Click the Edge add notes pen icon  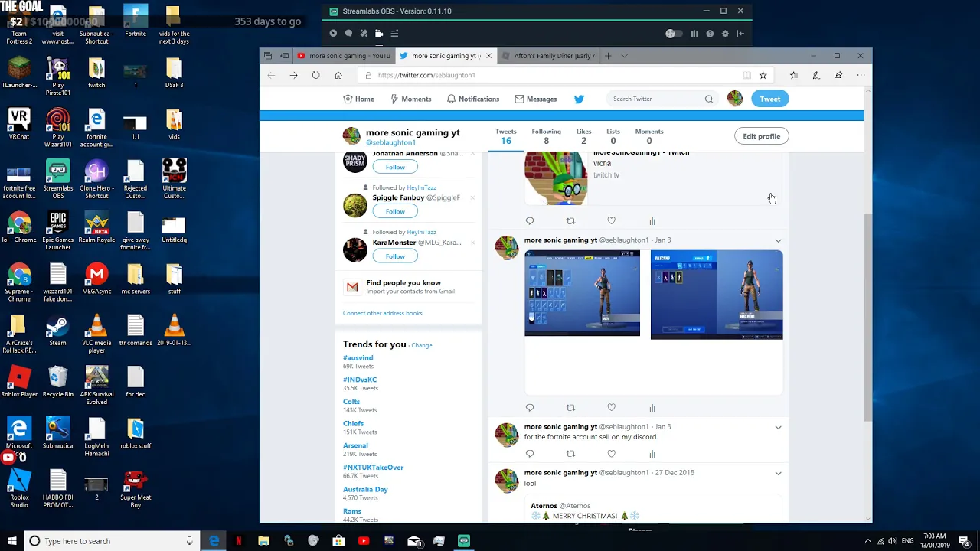(816, 75)
